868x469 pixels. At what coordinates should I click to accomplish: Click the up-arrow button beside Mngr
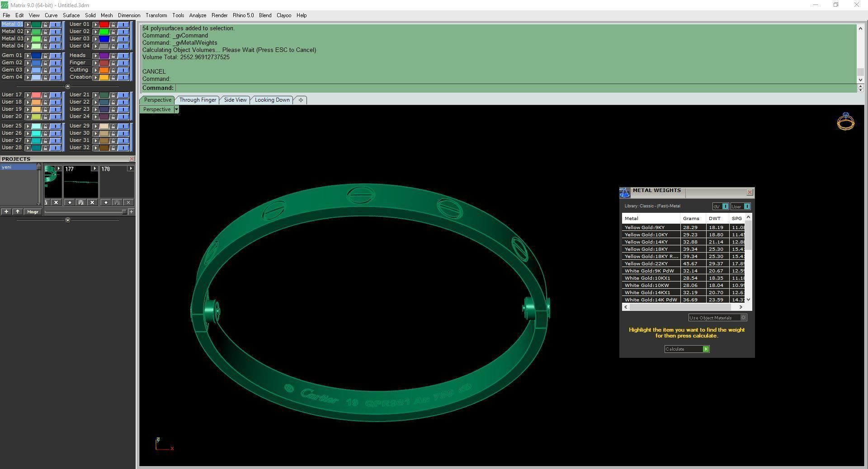tap(18, 211)
